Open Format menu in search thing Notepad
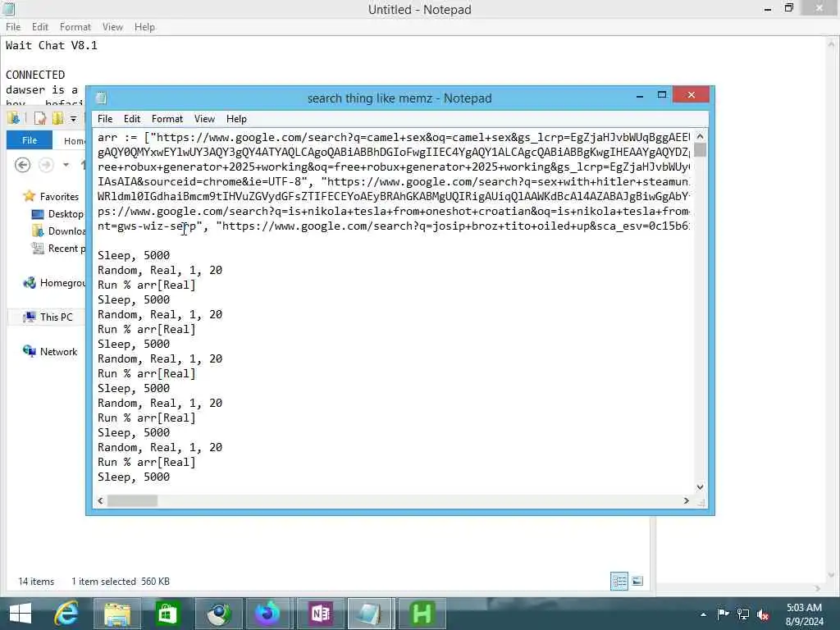The width and height of the screenshot is (840, 630). (x=167, y=119)
